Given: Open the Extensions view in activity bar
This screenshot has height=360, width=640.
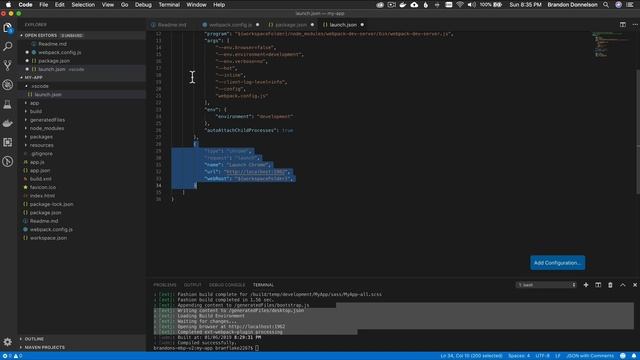Looking at the screenshot, I should point(8,142).
